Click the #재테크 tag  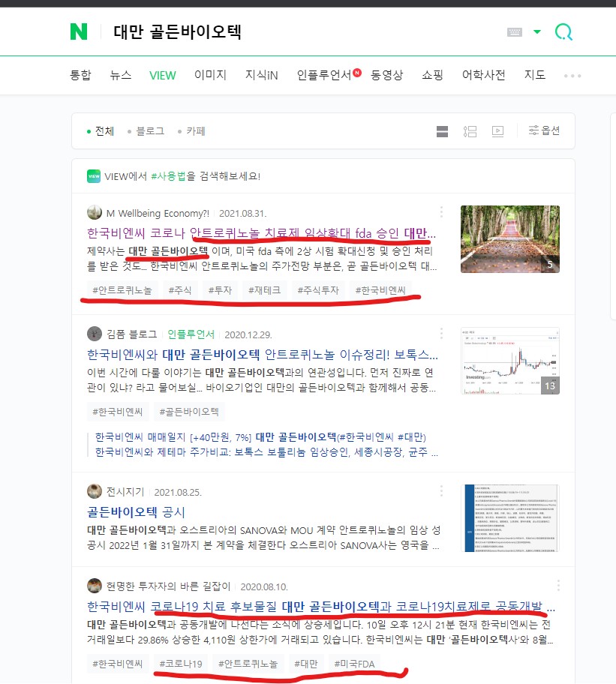point(264,290)
